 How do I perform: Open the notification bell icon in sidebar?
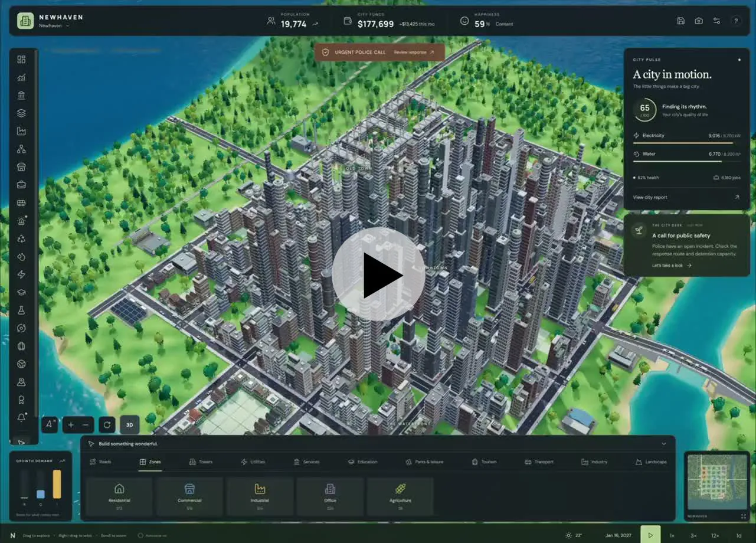click(21, 417)
